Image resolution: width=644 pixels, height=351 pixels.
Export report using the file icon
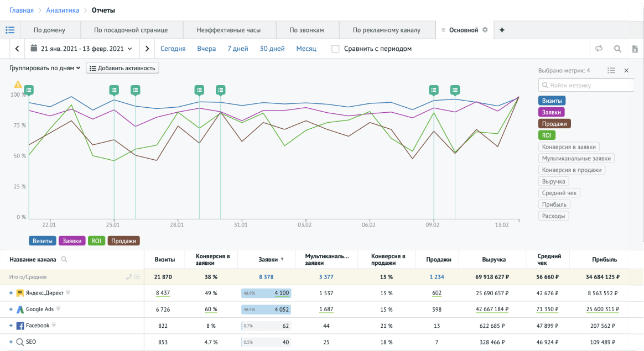635,49
